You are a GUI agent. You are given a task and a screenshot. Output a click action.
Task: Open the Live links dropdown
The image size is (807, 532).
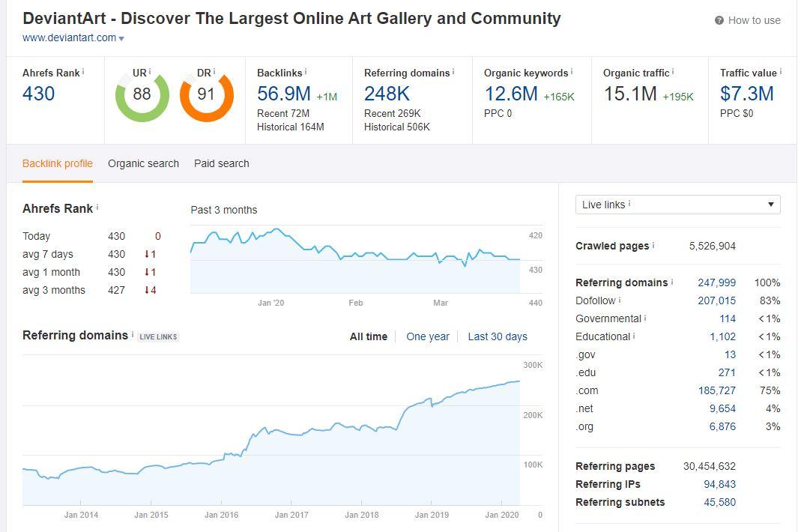(x=677, y=205)
